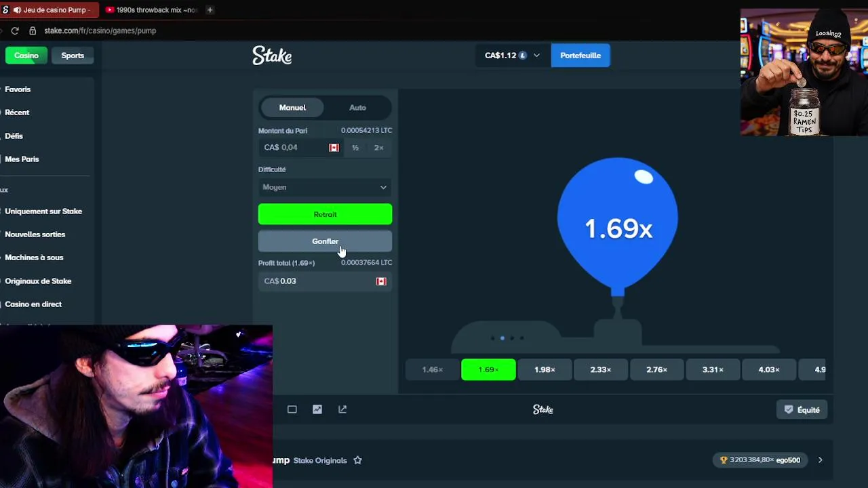Open Favoris in sidebar
Screen dimensions: 868x488
pos(18,89)
